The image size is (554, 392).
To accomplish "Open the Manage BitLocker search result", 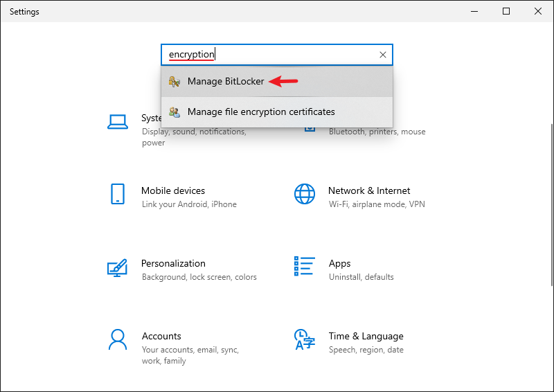I will click(x=276, y=82).
